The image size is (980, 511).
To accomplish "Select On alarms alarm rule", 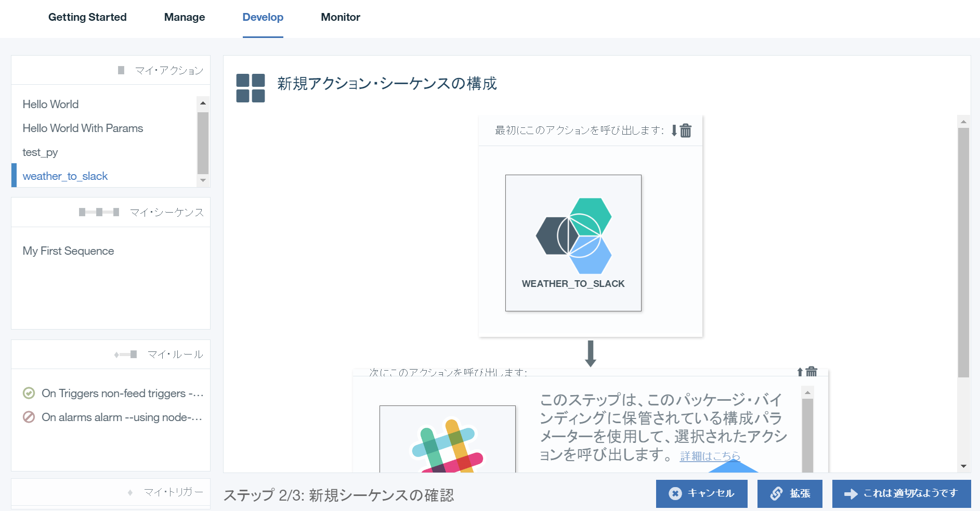I will click(122, 417).
